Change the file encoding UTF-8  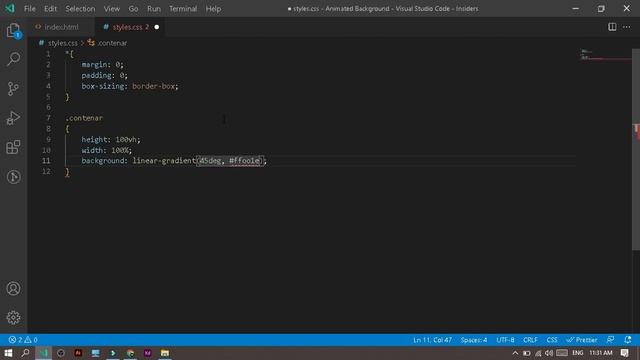tap(505, 340)
